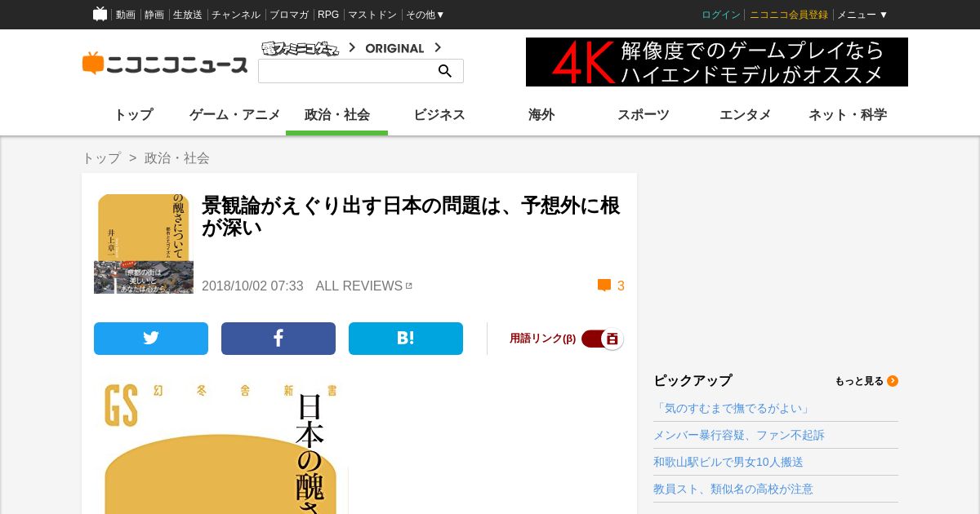Click the 政治・社会 breadcrumb link
980x514 pixels.
pyautogui.click(x=177, y=158)
